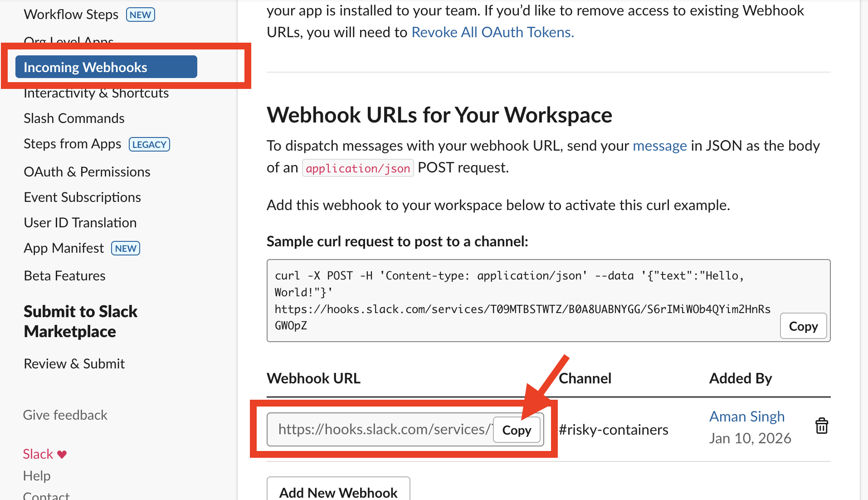The height and width of the screenshot is (500, 868).
Task: Copy the sample curl request
Action: (803, 326)
